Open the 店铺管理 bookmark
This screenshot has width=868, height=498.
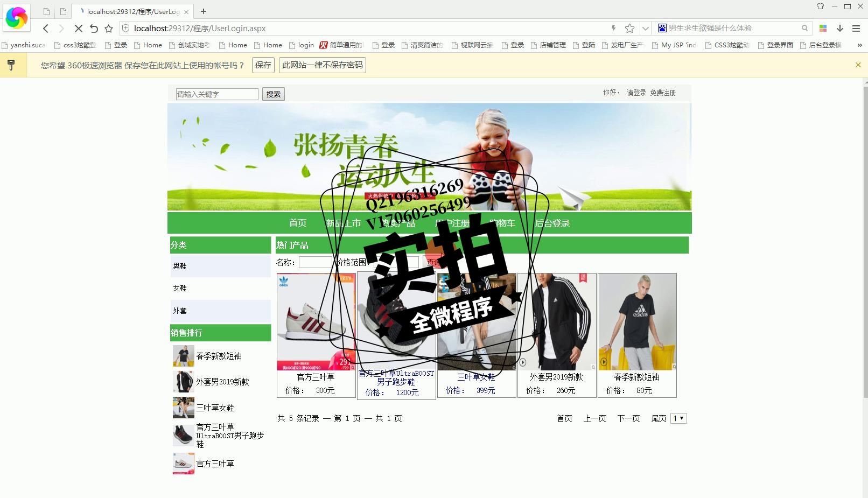548,45
